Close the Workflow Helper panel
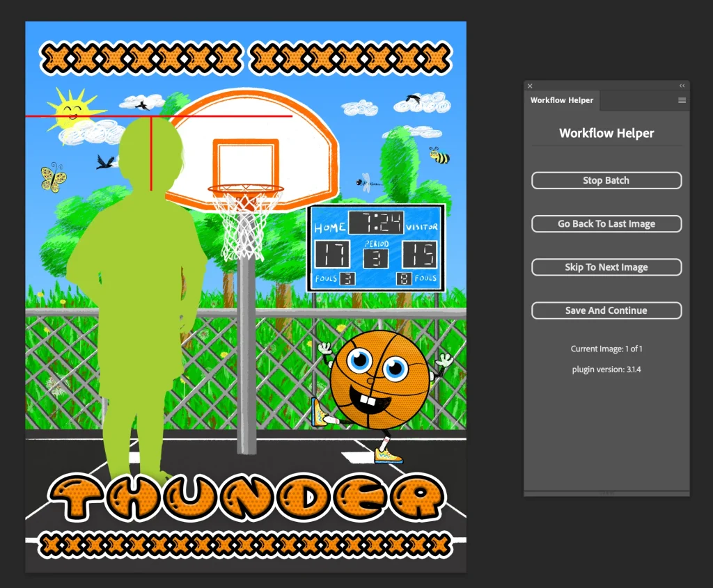713x588 pixels. 530,86
